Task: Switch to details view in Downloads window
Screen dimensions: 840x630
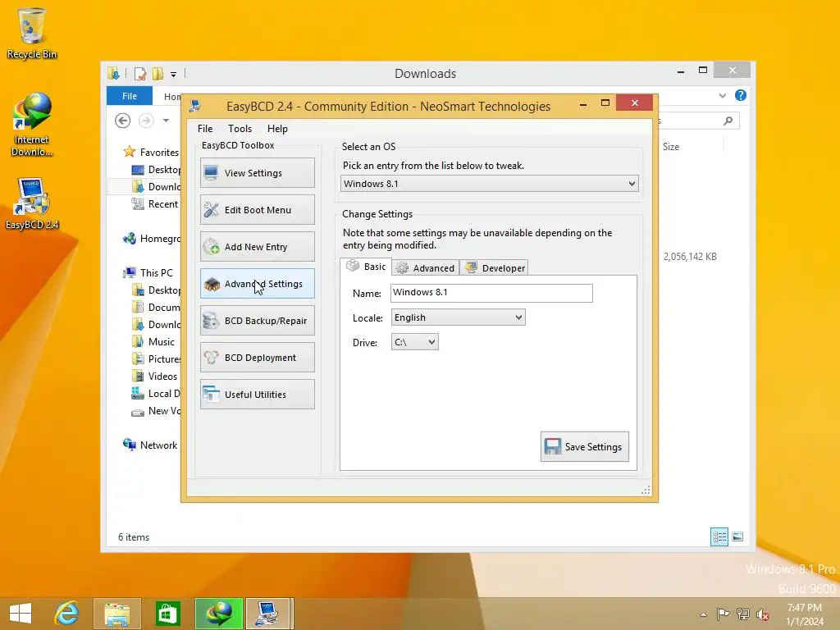Action: pos(719,536)
